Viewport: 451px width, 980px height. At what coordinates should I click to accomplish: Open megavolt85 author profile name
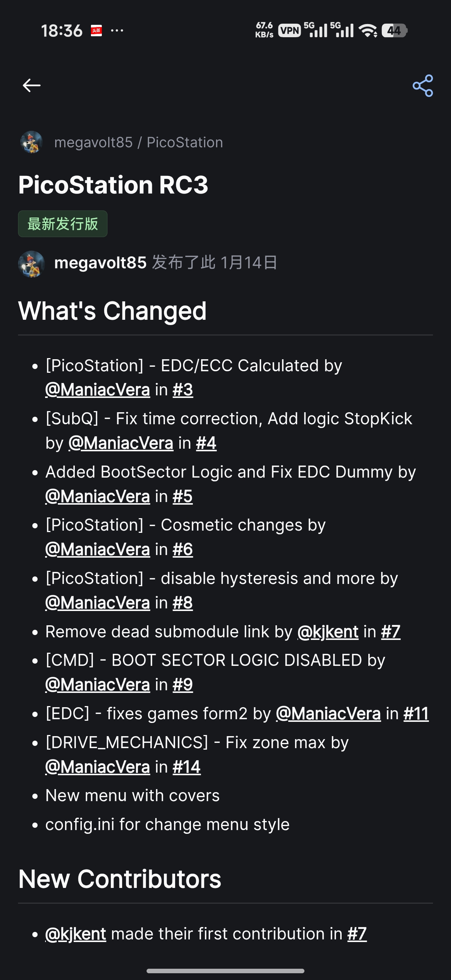[100, 263]
